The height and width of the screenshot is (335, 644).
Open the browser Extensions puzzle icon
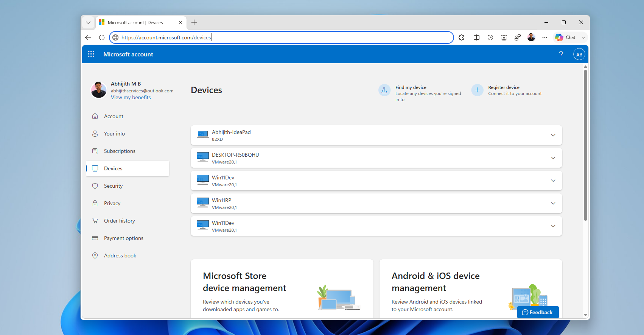click(x=461, y=37)
